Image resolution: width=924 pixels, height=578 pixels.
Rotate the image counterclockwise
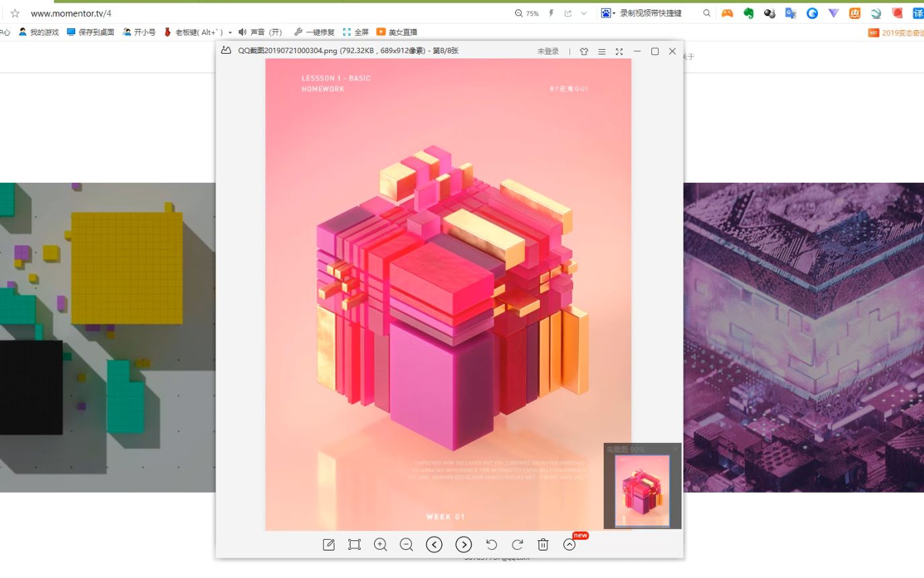point(492,544)
